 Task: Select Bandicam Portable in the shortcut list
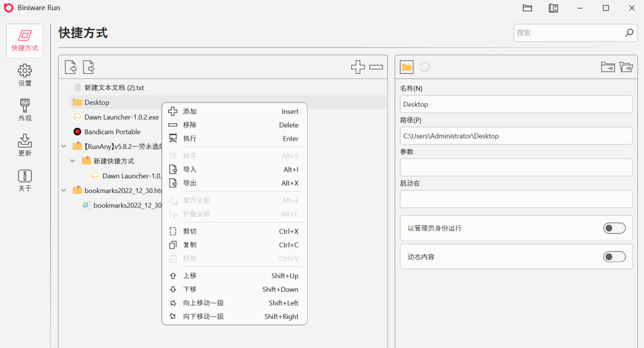[x=112, y=132]
